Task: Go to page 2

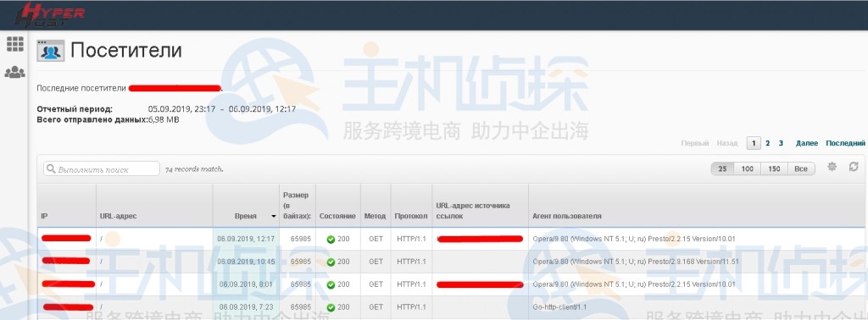Action: tap(768, 143)
